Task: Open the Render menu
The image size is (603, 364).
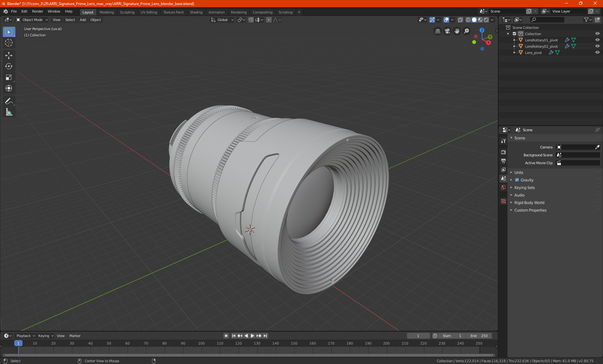Action: [37, 11]
